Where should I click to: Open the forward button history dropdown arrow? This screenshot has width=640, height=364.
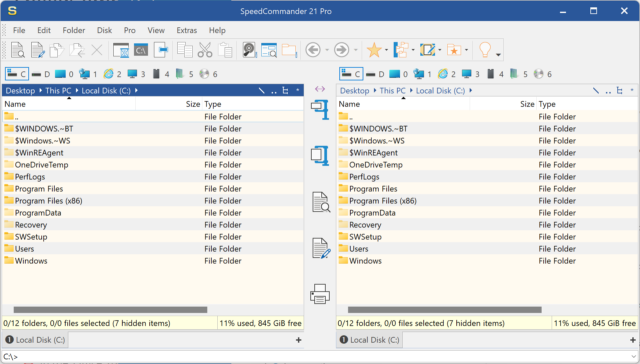pyautogui.click(x=356, y=50)
